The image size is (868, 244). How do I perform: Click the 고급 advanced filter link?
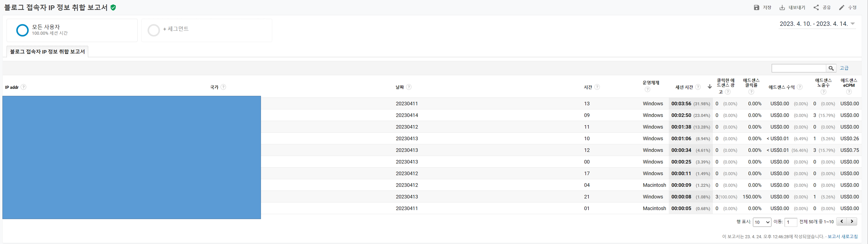844,68
